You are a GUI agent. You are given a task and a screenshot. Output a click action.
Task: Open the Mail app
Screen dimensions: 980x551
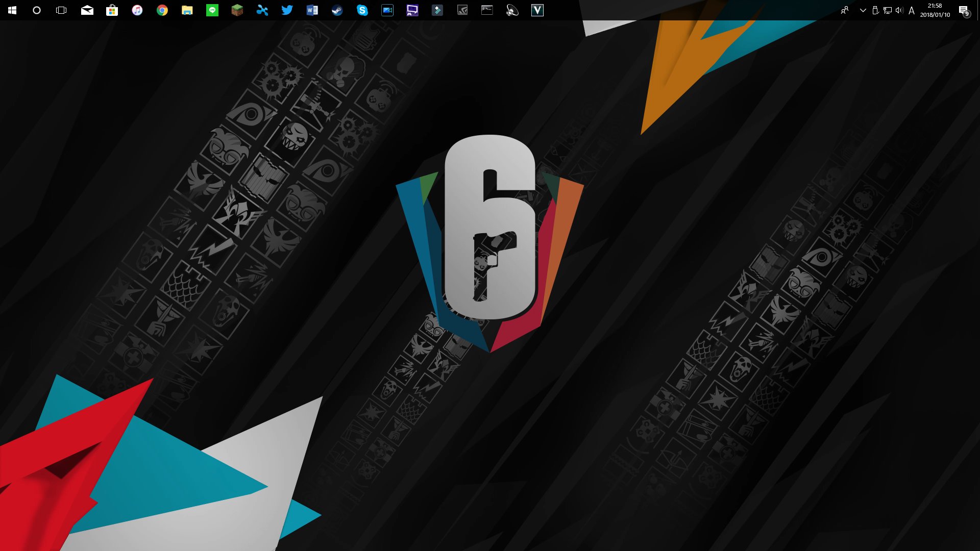(87, 10)
